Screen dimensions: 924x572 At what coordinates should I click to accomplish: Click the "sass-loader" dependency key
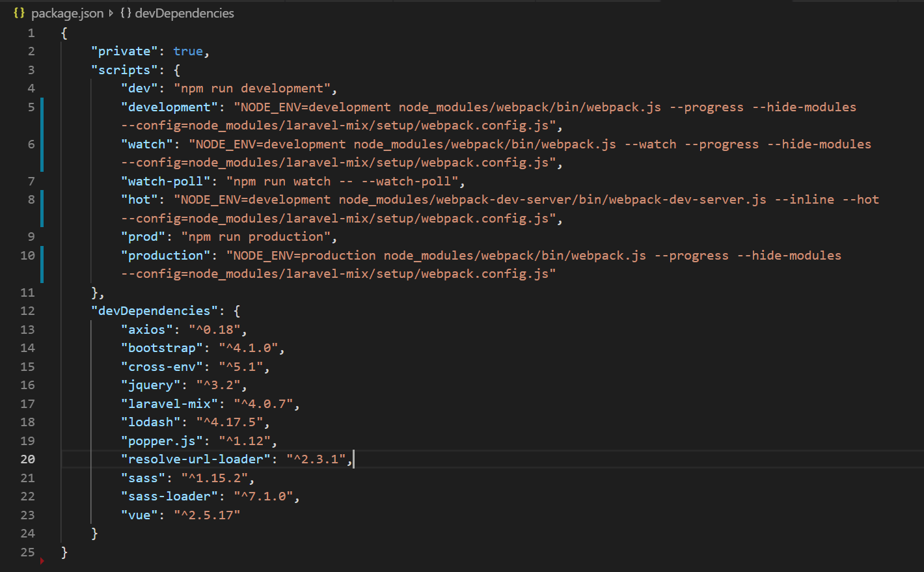(x=170, y=497)
